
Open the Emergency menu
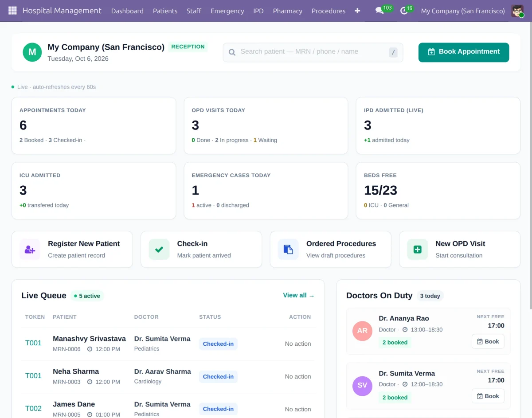227,11
